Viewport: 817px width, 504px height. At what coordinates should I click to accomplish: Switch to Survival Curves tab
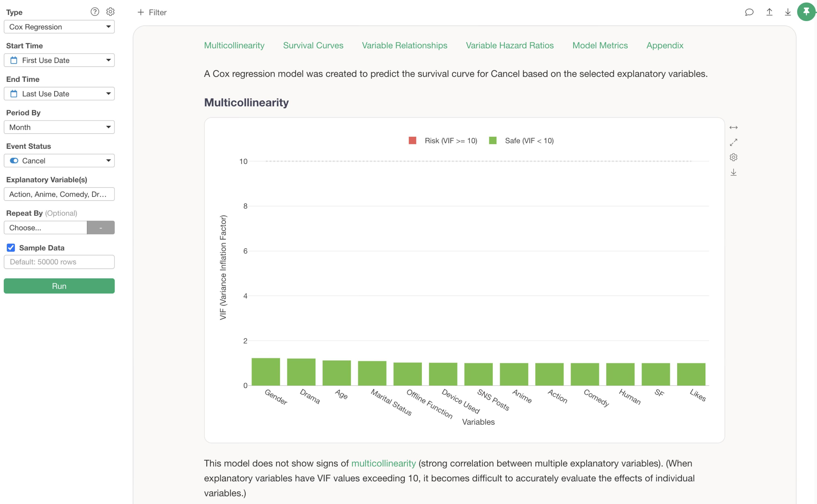tap(313, 45)
